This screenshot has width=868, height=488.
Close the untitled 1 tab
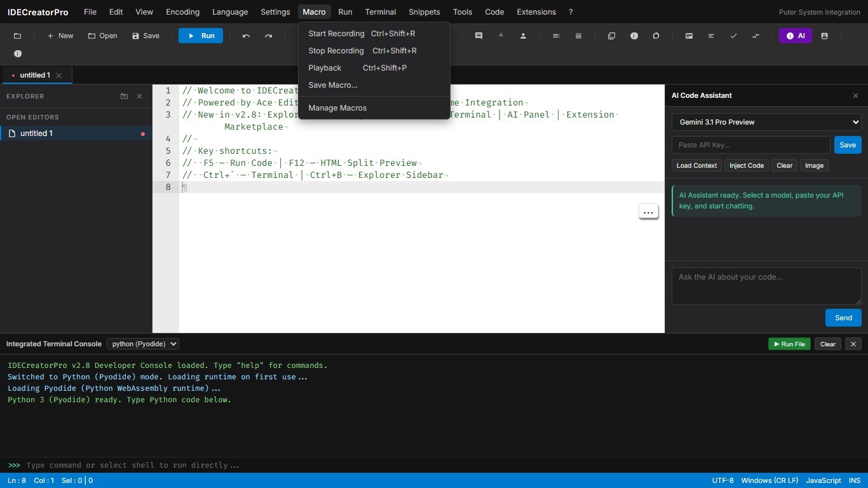click(59, 75)
